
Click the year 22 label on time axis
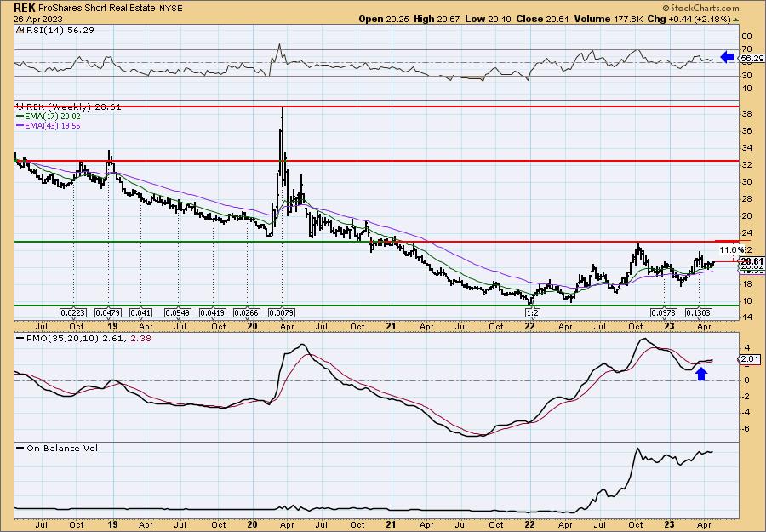pos(530,326)
